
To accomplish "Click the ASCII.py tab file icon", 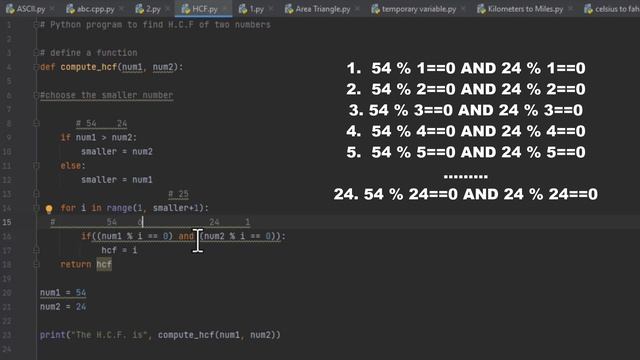I will [x=10, y=9].
